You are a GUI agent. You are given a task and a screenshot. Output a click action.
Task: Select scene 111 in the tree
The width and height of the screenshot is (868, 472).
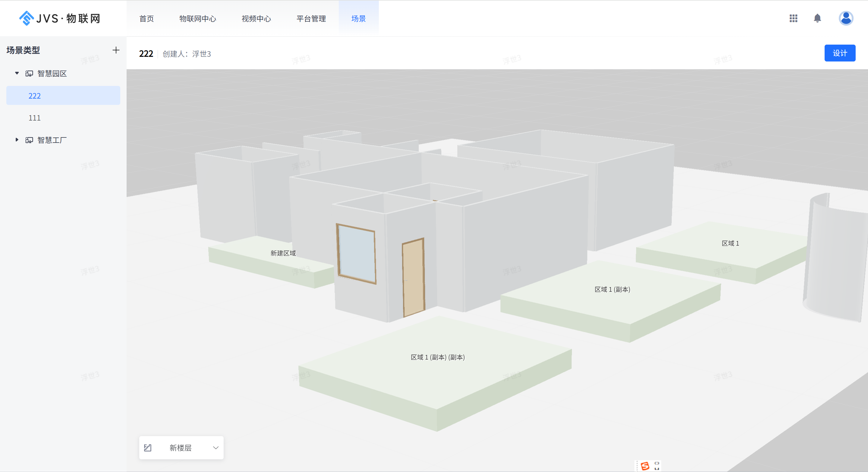pyautogui.click(x=35, y=118)
